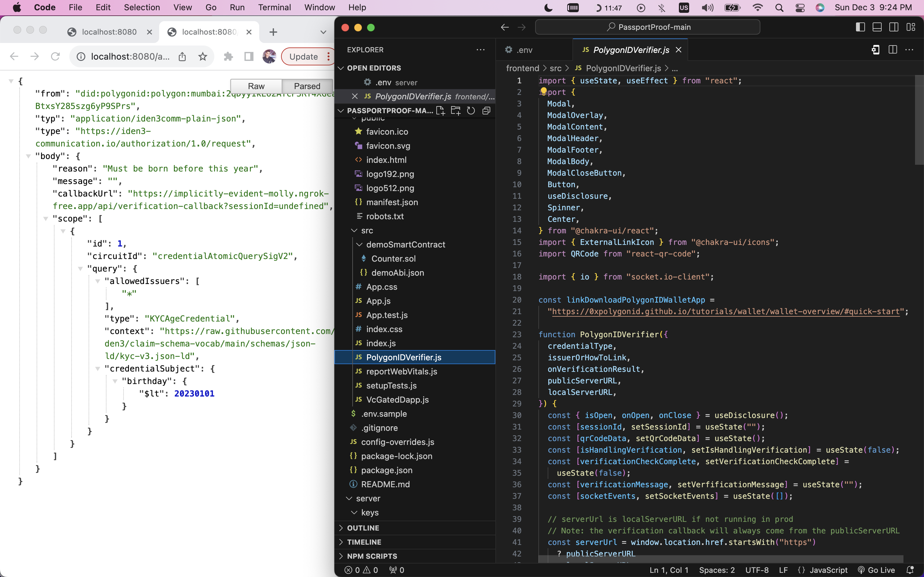The height and width of the screenshot is (577, 924).
Task: Expand the OUTLINE section
Action: click(363, 528)
